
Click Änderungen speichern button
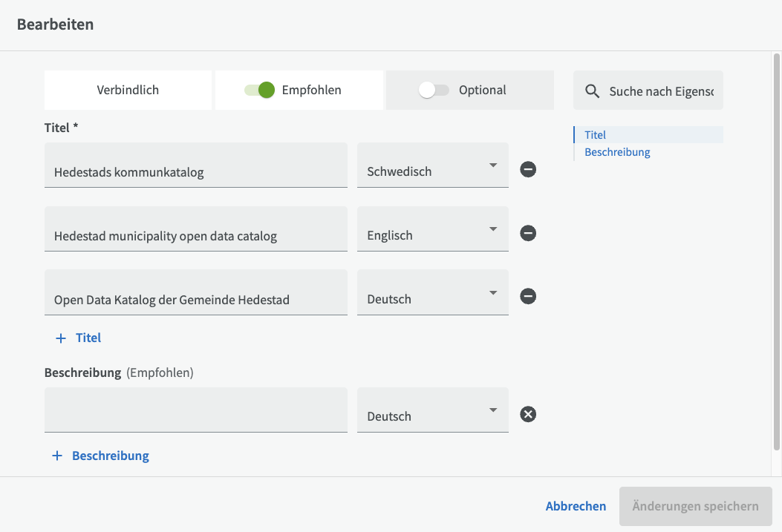coord(695,506)
